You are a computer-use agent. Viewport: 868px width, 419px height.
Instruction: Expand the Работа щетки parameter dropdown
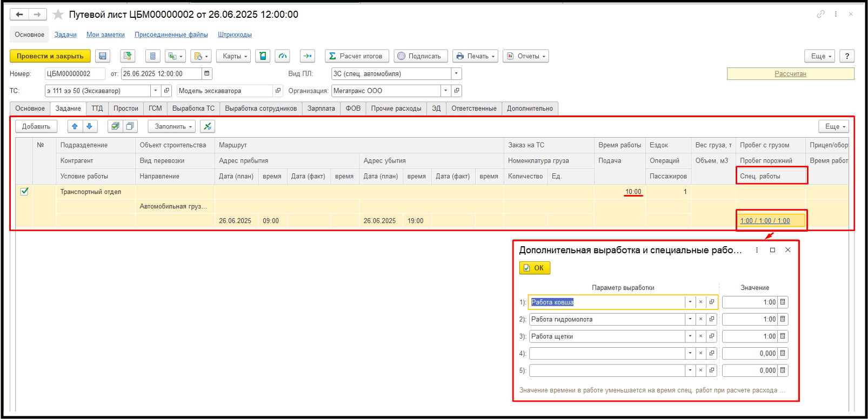pyautogui.click(x=690, y=336)
